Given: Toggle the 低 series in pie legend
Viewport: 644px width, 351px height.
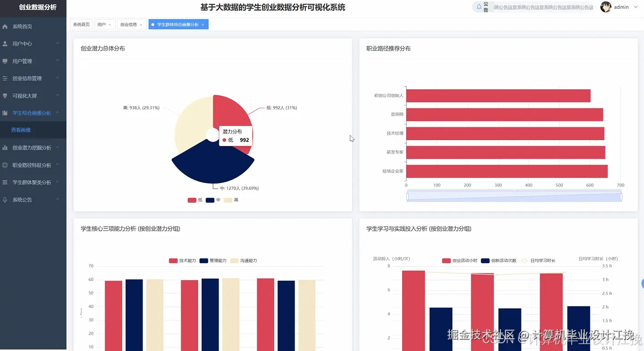Looking at the screenshot, I should click(195, 200).
